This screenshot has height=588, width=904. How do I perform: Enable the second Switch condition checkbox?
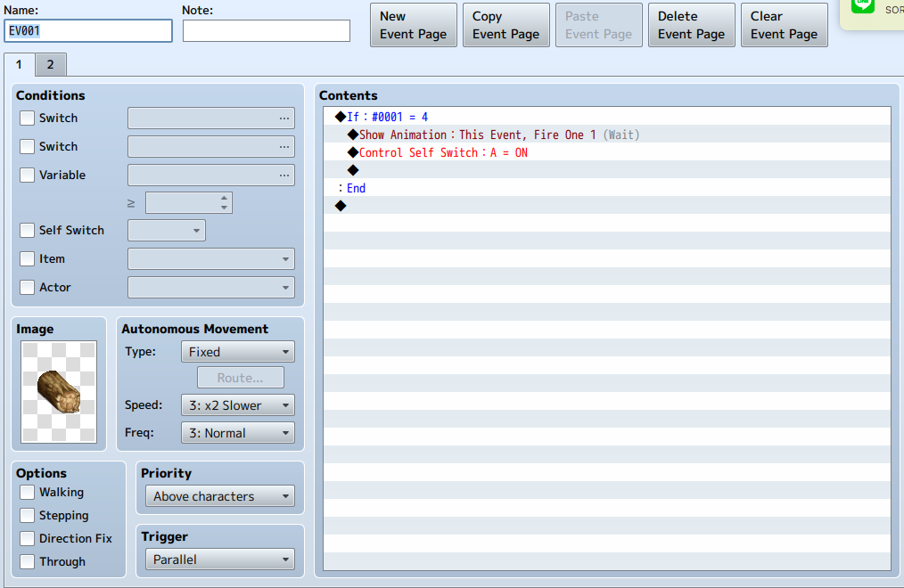27,147
